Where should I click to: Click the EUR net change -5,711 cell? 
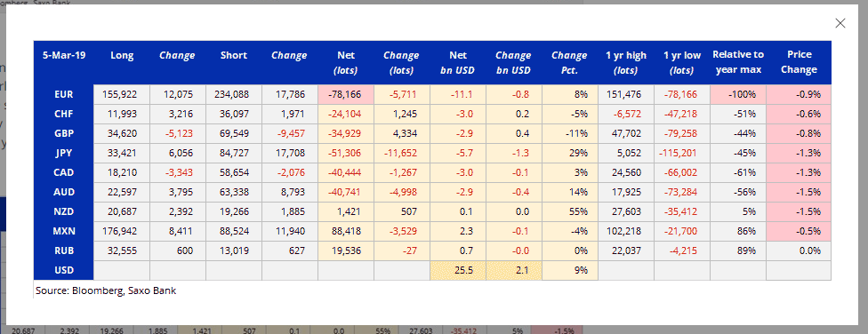point(402,94)
